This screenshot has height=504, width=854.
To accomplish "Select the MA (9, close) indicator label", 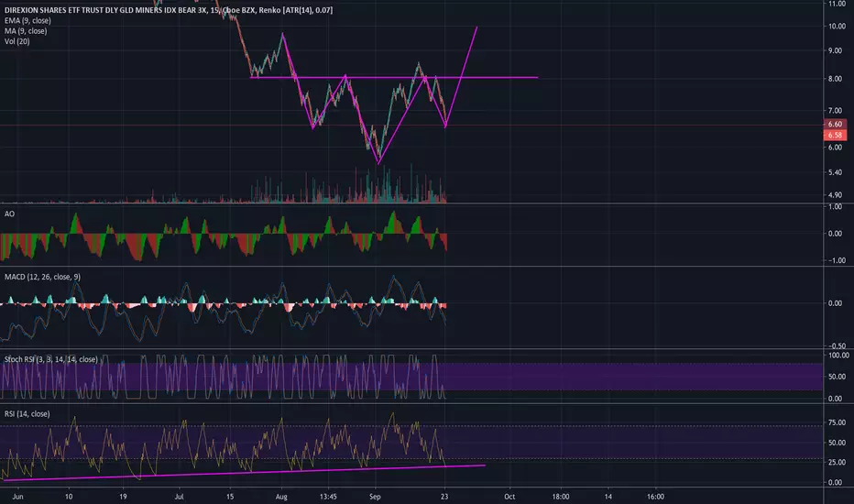I will point(26,31).
